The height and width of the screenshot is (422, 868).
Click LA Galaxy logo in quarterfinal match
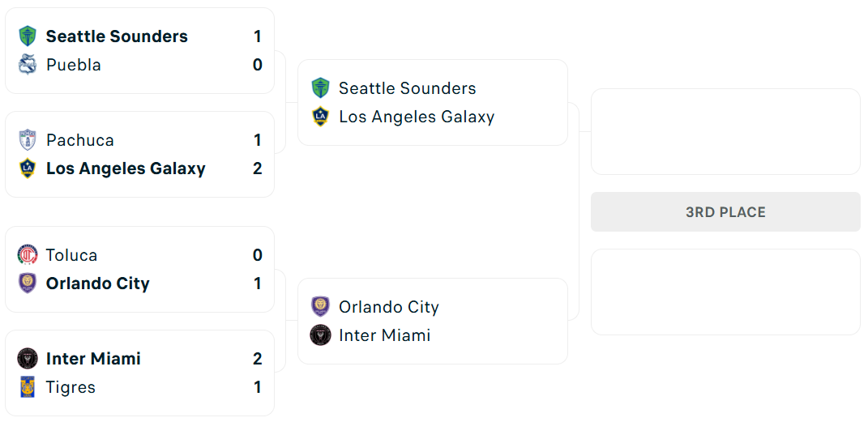click(x=28, y=168)
